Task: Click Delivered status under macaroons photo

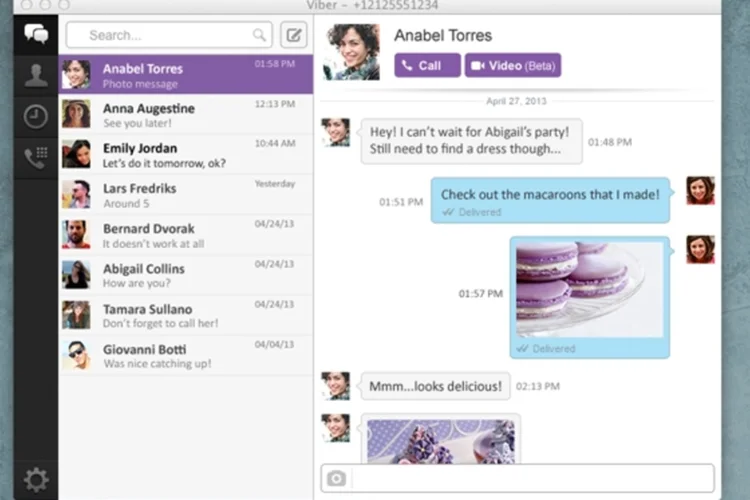Action: tap(546, 349)
